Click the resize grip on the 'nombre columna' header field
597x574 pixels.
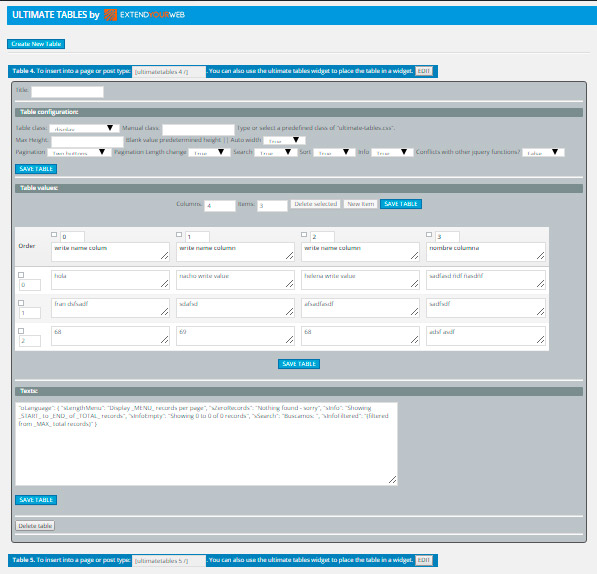540,256
